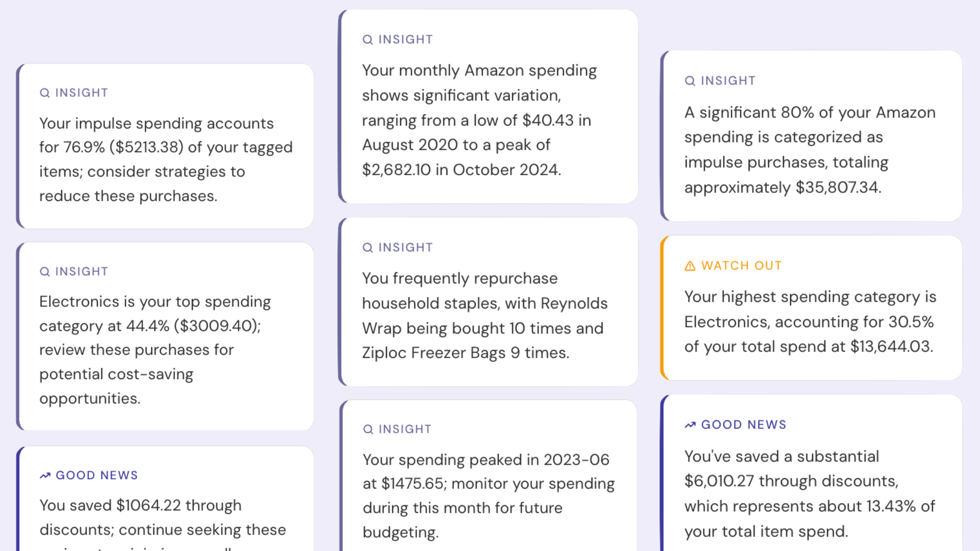Open the $6,010.27 discount savings text
Image resolution: width=980 pixels, height=551 pixels.
click(810, 494)
